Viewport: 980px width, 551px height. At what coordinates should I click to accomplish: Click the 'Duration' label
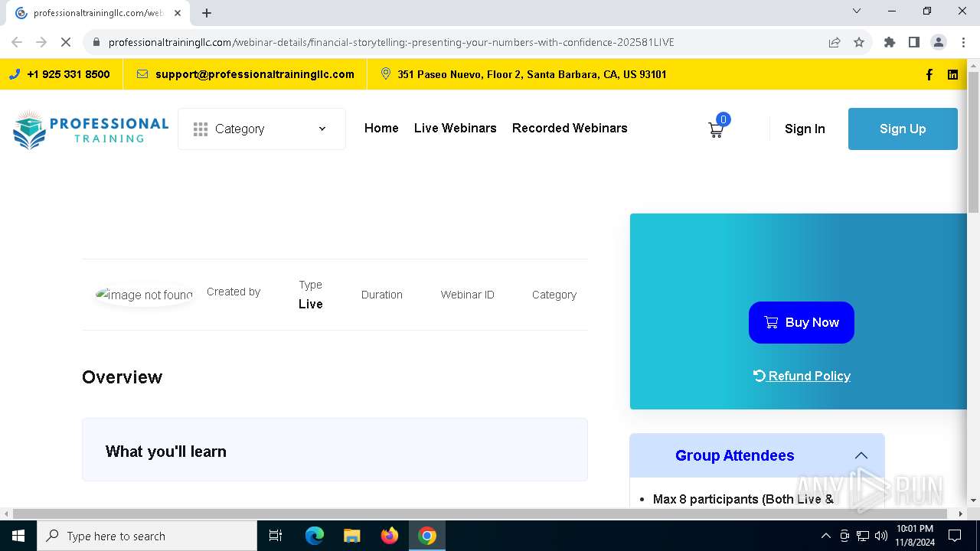382,295
